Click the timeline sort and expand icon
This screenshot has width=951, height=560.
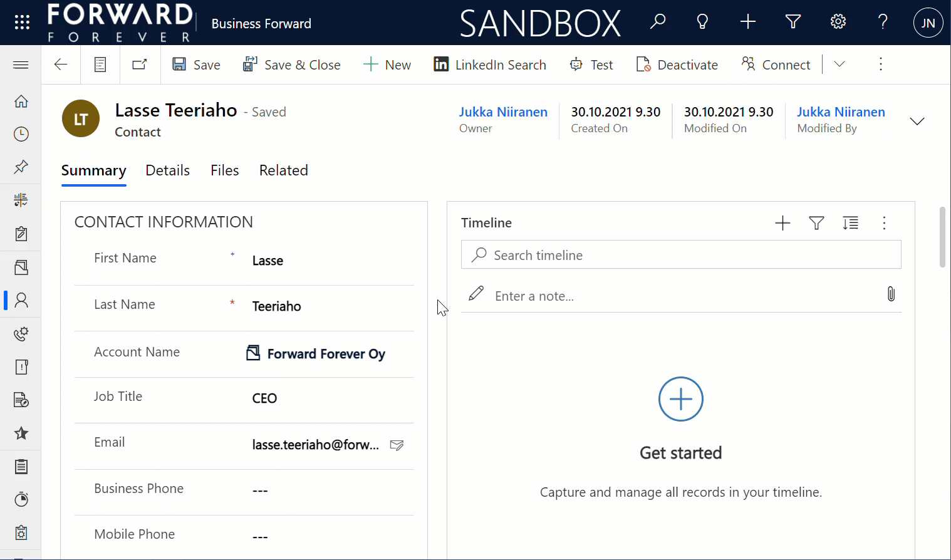[850, 223]
